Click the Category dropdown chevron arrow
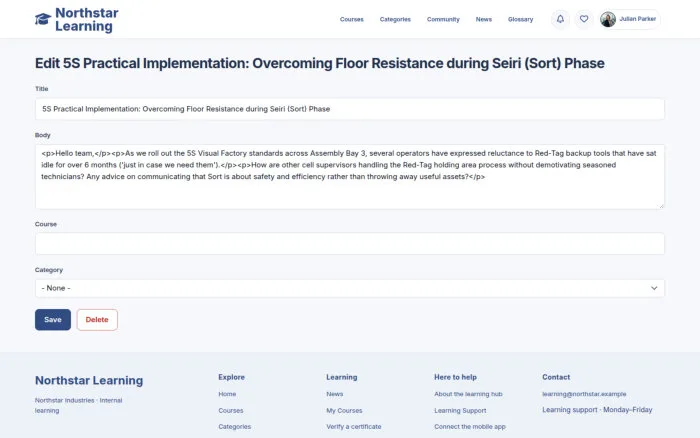700x438 pixels. coord(654,288)
